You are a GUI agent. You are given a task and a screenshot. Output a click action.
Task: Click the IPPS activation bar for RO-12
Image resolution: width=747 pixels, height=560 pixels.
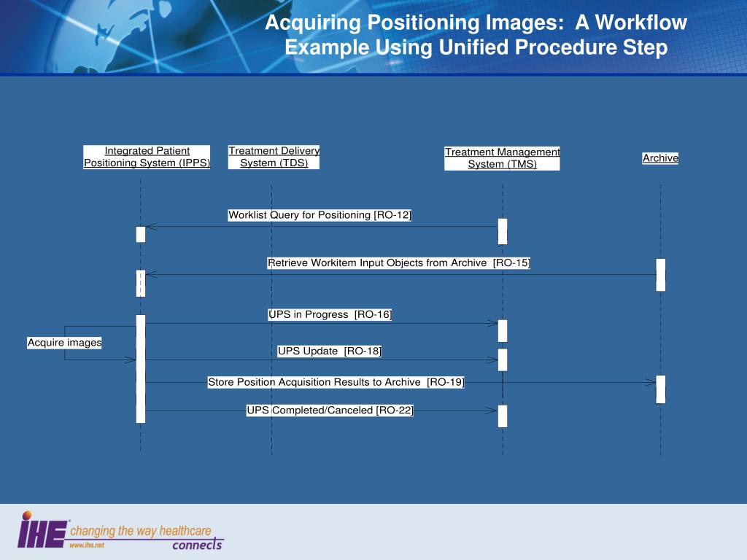point(141,234)
